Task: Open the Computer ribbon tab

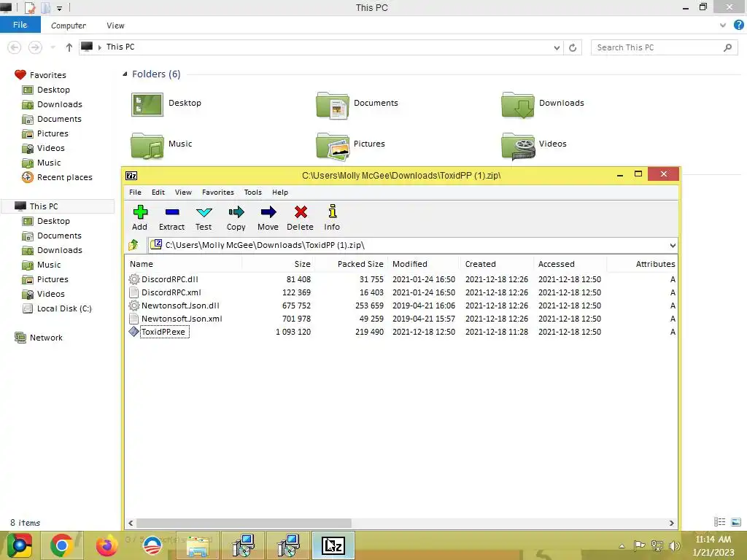Action: [x=68, y=26]
